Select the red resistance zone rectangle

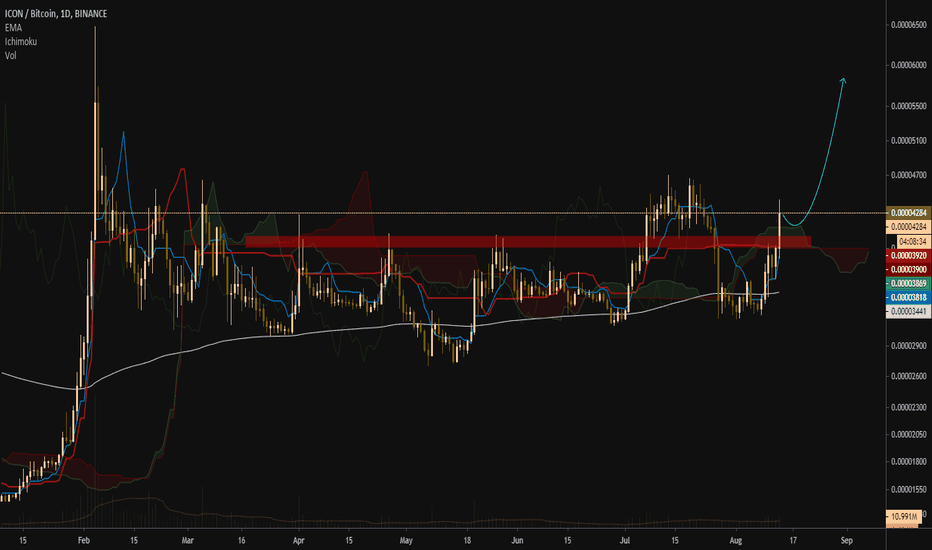click(528, 242)
